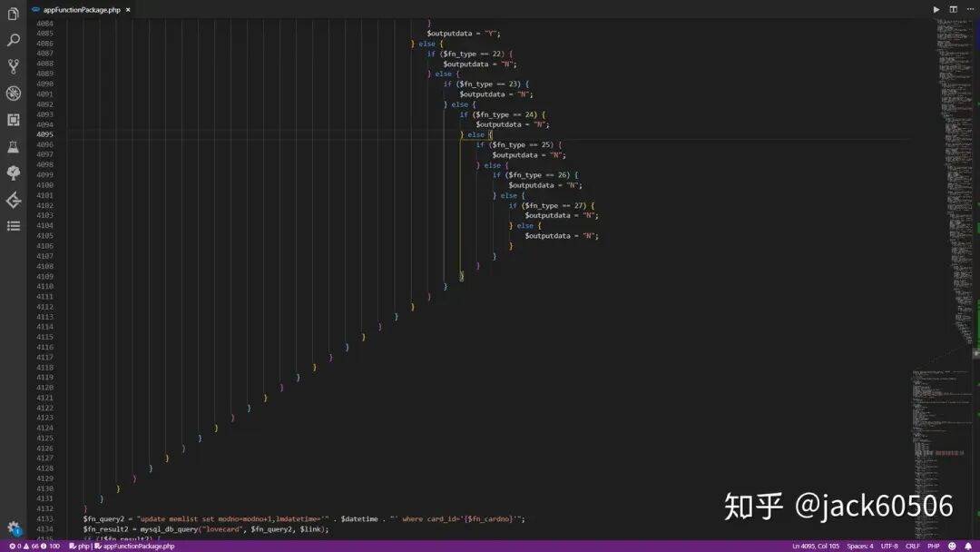This screenshot has width=980, height=552.
Task: Click the "if ($fn_type == 25)" code line
Action: coord(519,144)
